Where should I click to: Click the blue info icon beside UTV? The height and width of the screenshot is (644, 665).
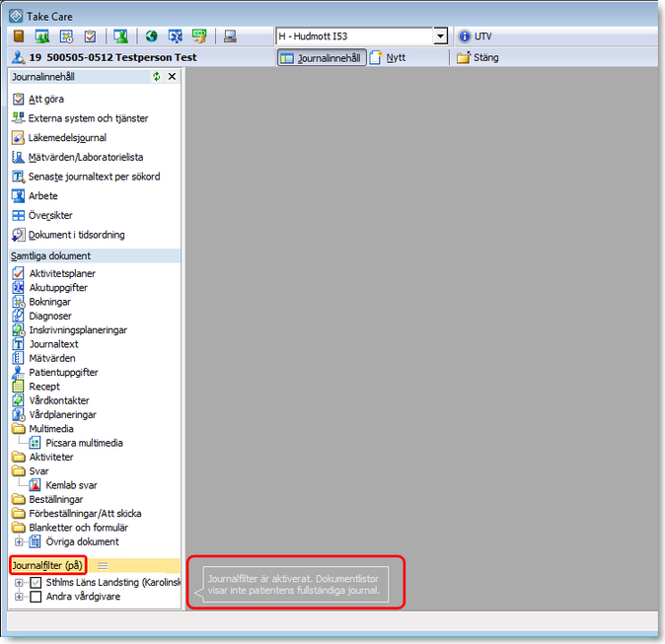pos(464,36)
